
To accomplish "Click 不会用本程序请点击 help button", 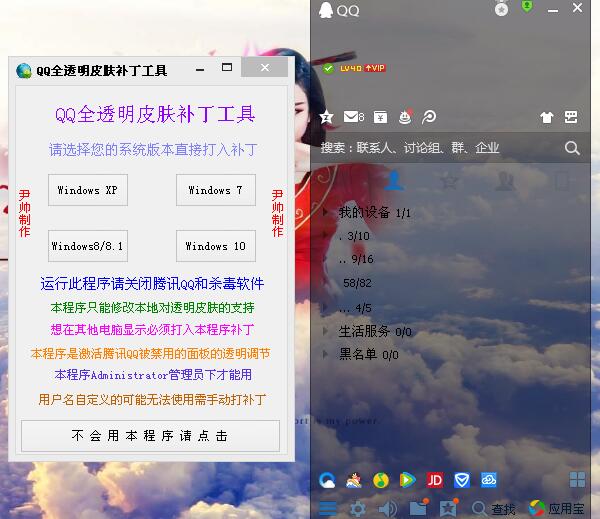I will 150,436.
